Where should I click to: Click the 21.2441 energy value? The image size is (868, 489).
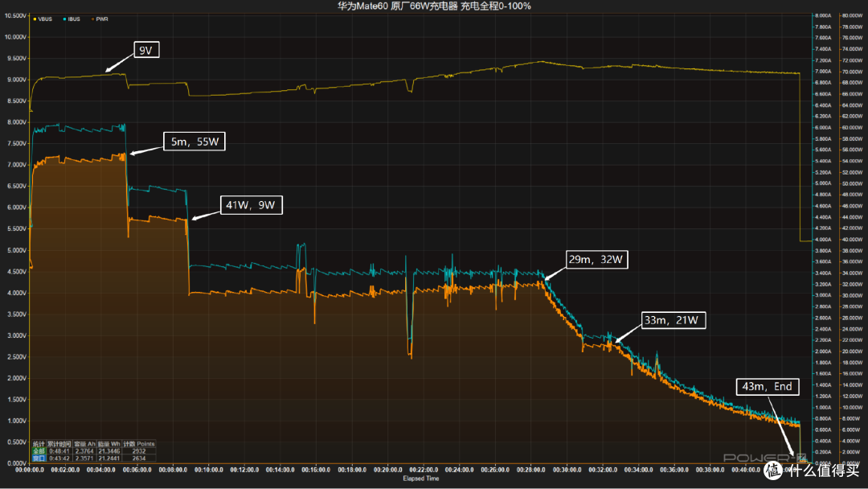[x=109, y=458]
